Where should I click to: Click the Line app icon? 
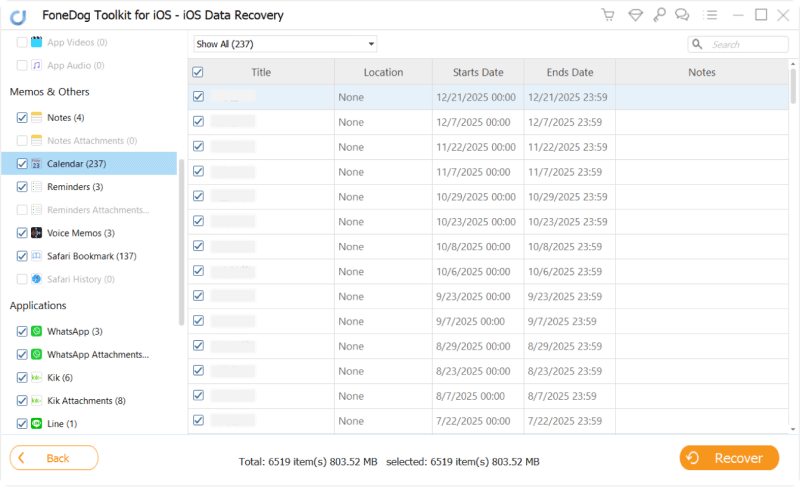[x=36, y=423]
